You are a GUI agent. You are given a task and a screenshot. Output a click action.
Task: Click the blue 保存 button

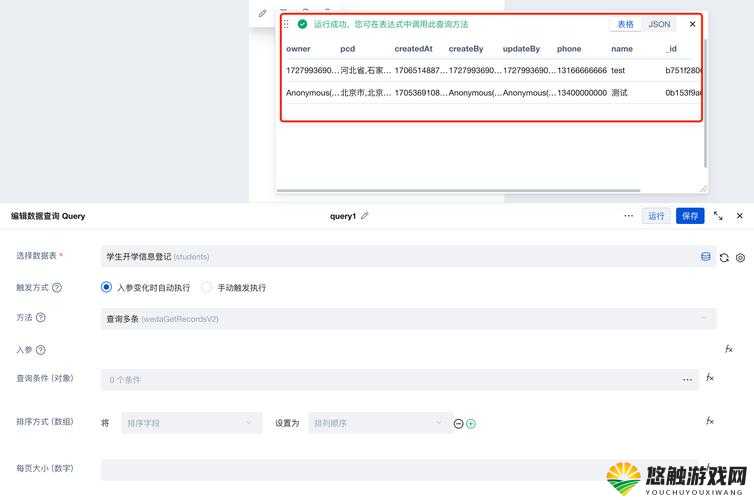[x=690, y=216]
